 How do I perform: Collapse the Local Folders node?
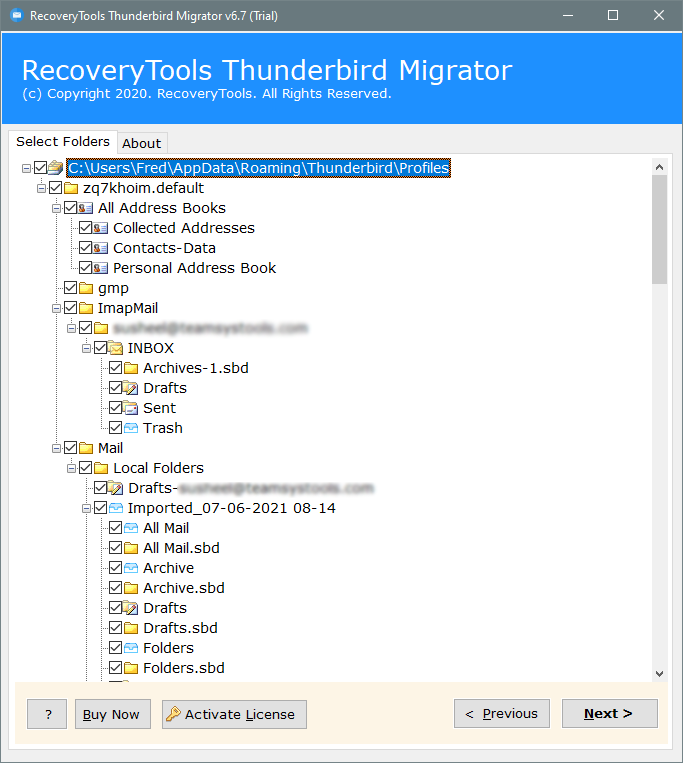72,468
